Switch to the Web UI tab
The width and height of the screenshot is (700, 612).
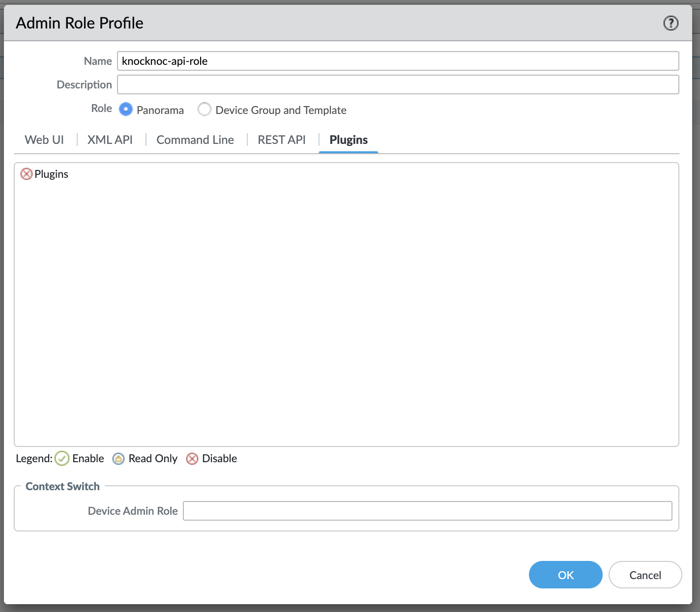pos(44,140)
